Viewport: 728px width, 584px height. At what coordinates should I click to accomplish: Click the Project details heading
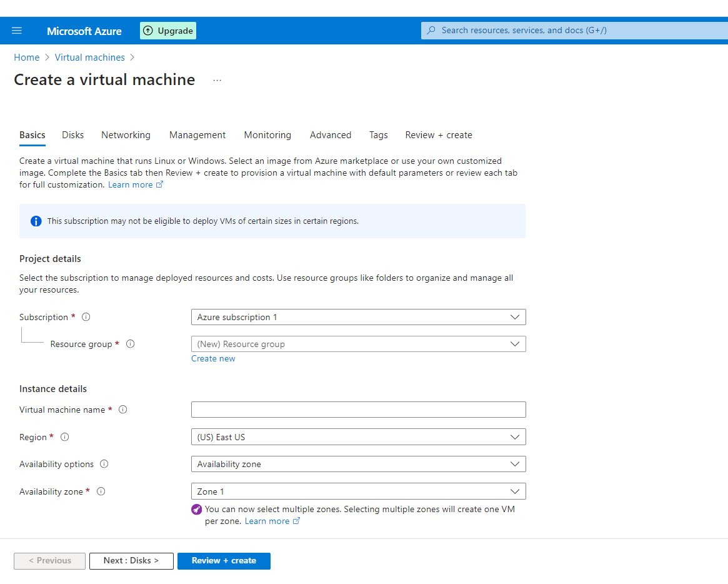click(x=50, y=259)
